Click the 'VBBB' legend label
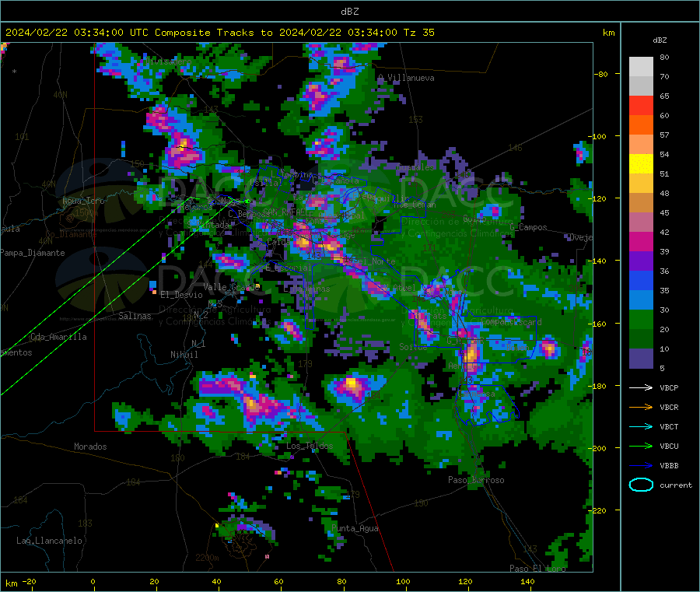 click(669, 465)
